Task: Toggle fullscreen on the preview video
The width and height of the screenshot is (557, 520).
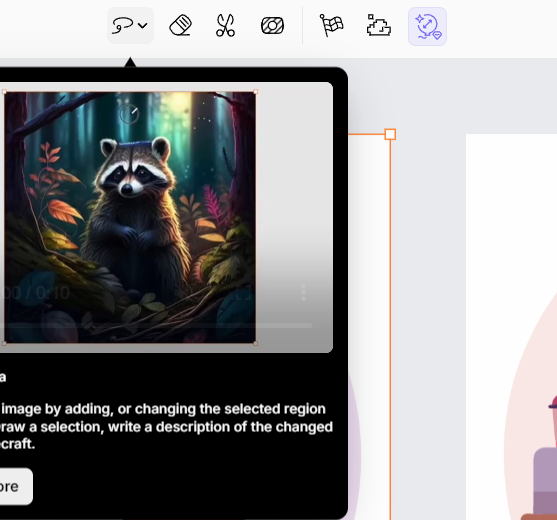Action: 244,293
